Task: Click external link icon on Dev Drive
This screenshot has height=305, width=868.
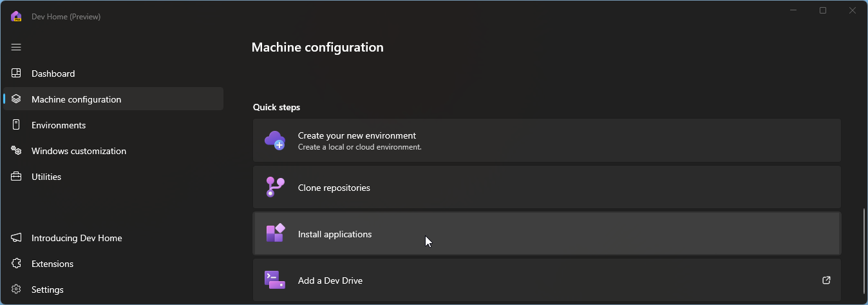Action: 826,280
